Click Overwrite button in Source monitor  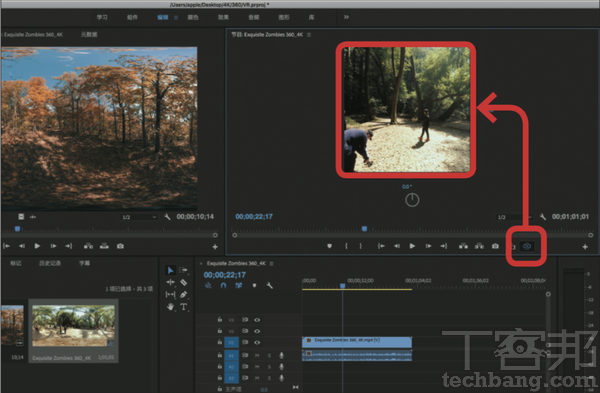104,246
